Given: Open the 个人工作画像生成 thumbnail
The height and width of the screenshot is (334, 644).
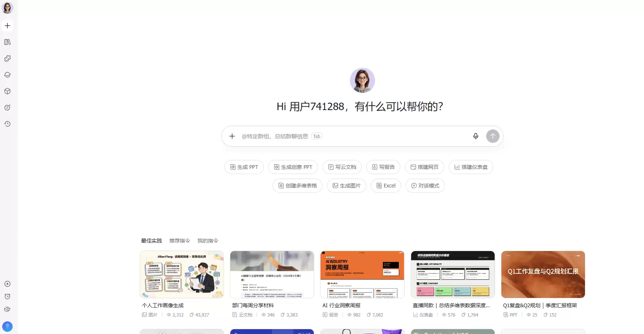Looking at the screenshot, I should click(x=182, y=274).
